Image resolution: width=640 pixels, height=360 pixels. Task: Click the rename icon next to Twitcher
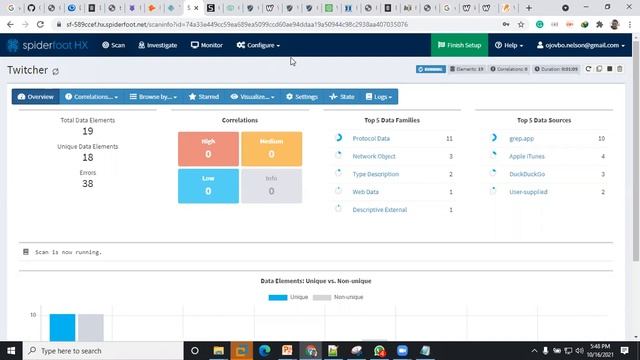(56, 71)
